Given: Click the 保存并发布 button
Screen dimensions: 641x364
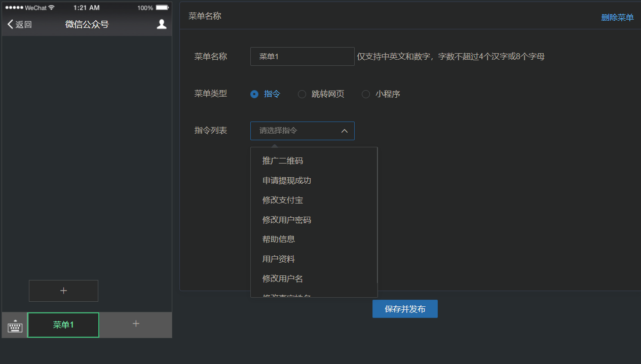Looking at the screenshot, I should [x=405, y=309].
